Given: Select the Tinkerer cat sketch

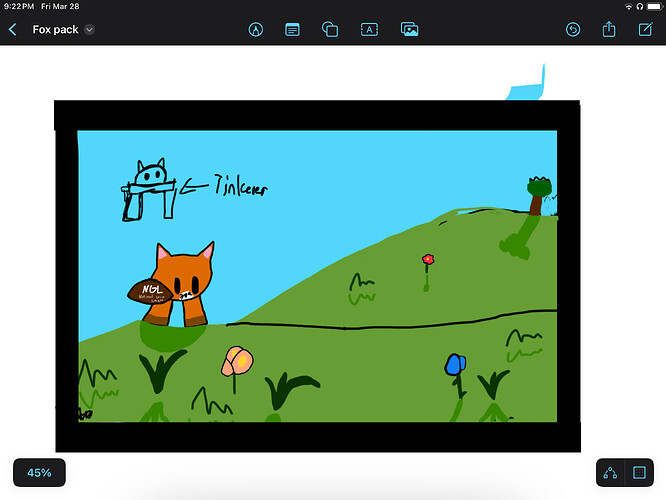Looking at the screenshot, I should [x=149, y=189].
